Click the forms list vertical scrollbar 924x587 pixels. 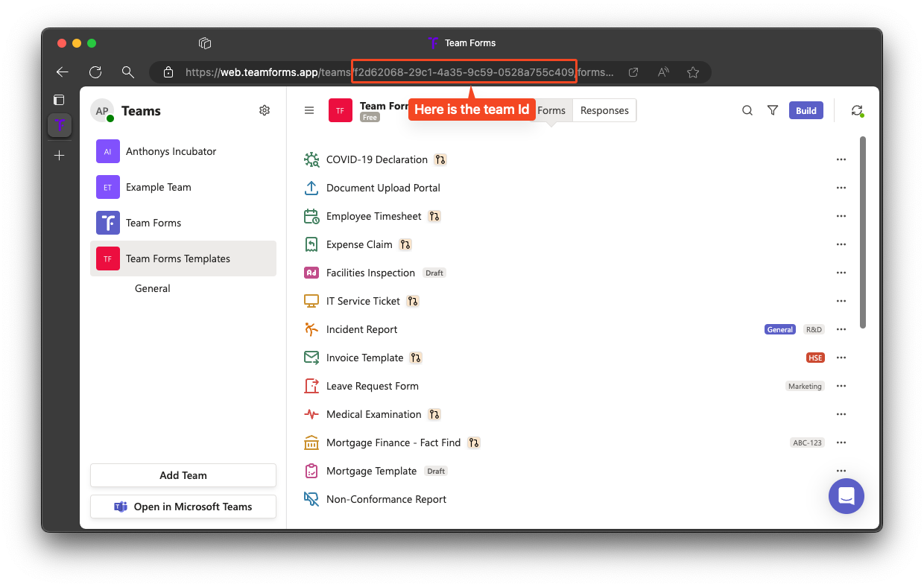[x=863, y=232]
